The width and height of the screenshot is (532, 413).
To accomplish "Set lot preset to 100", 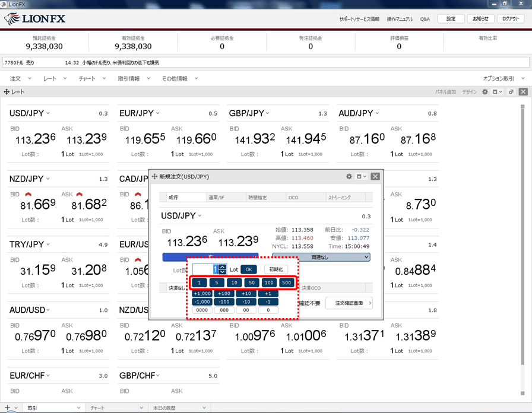I will click(x=269, y=282).
